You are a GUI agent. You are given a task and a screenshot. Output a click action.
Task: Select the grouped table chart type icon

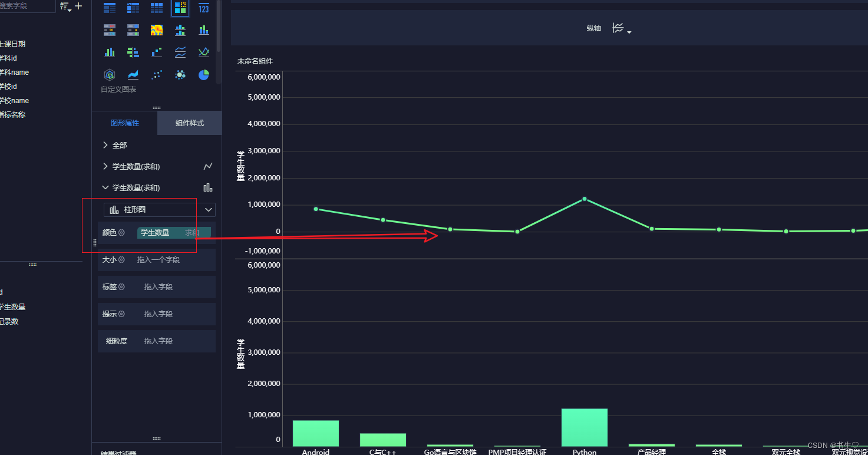click(x=110, y=8)
